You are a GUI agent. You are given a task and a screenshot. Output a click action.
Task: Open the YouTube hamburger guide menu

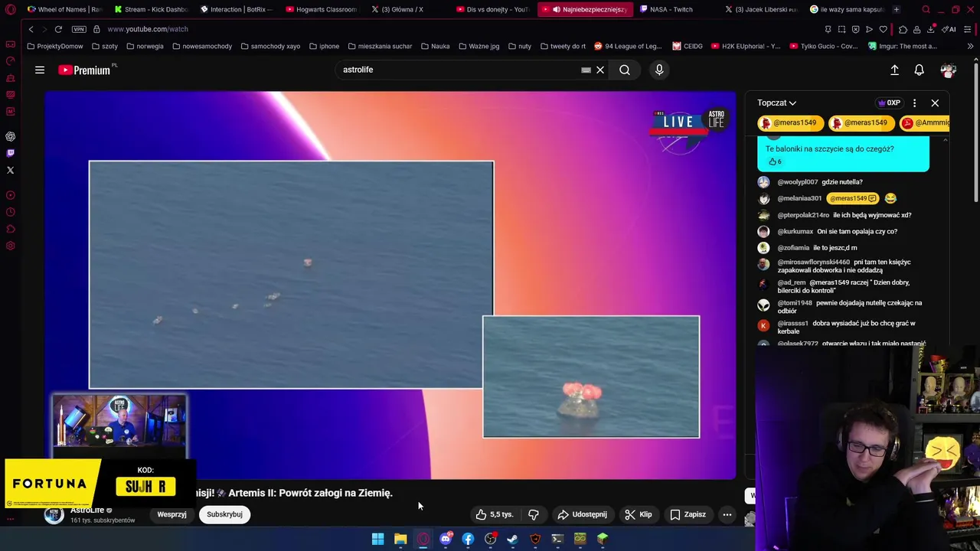click(40, 70)
